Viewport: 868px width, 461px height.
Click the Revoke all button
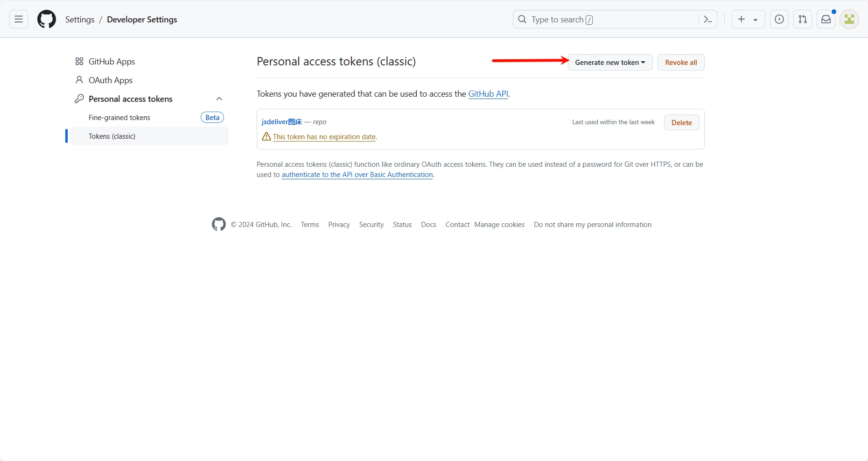681,62
